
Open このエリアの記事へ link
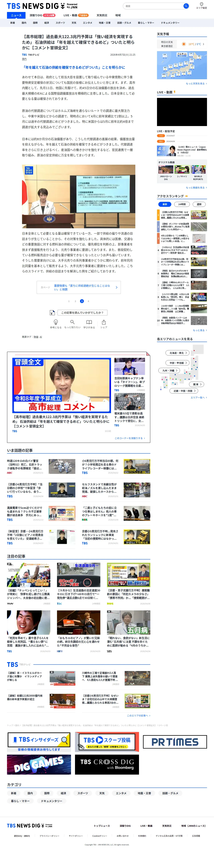[139, 715]
